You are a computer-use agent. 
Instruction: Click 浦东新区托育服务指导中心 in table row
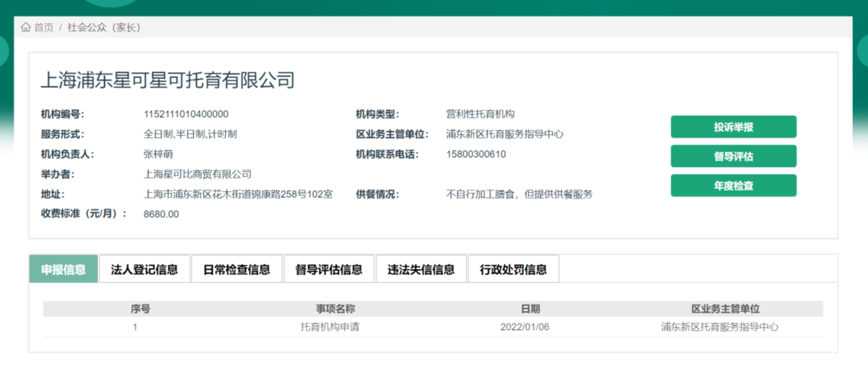(x=719, y=327)
